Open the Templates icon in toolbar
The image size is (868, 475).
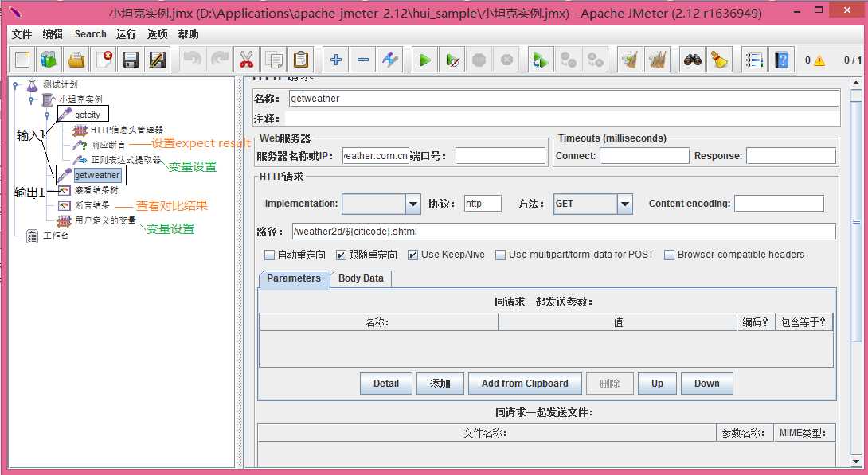click(49, 59)
